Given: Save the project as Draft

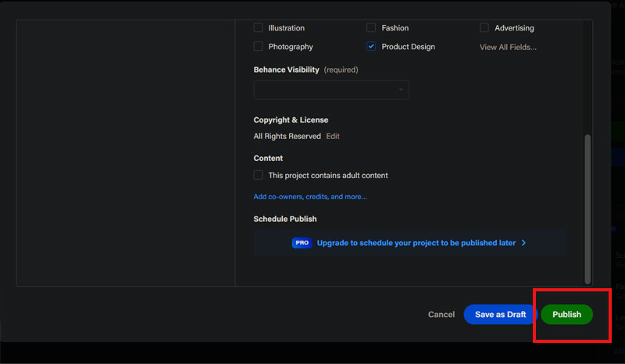Looking at the screenshot, I should (500, 314).
